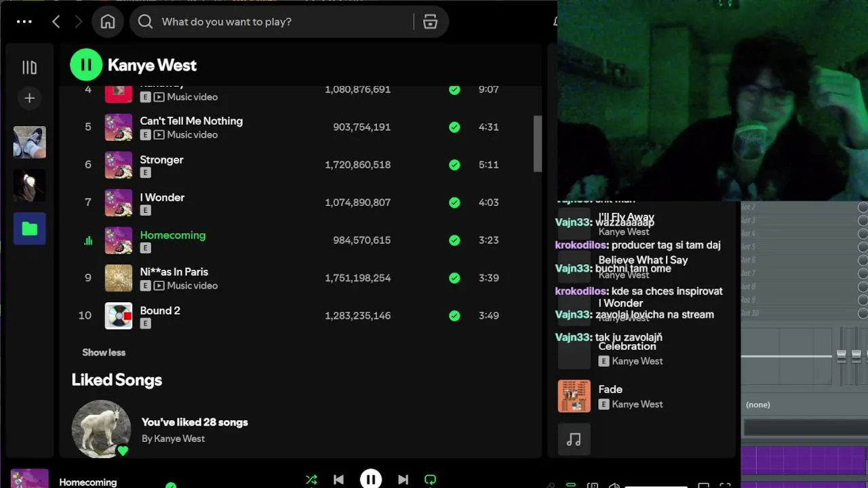The width and height of the screenshot is (868, 488).
Task: Toggle the saved checkmark for Bound 2
Action: pyautogui.click(x=454, y=315)
